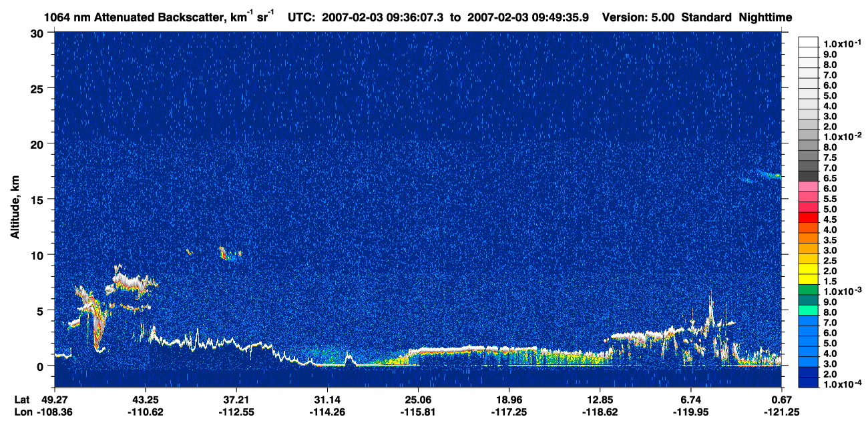Screen dimensions: 868x445
Task: Click the amber swatch beside 2.5
Action: click(x=808, y=260)
